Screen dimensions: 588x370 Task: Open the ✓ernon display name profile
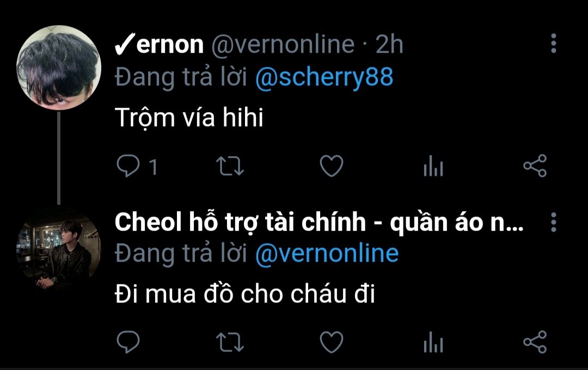(159, 45)
